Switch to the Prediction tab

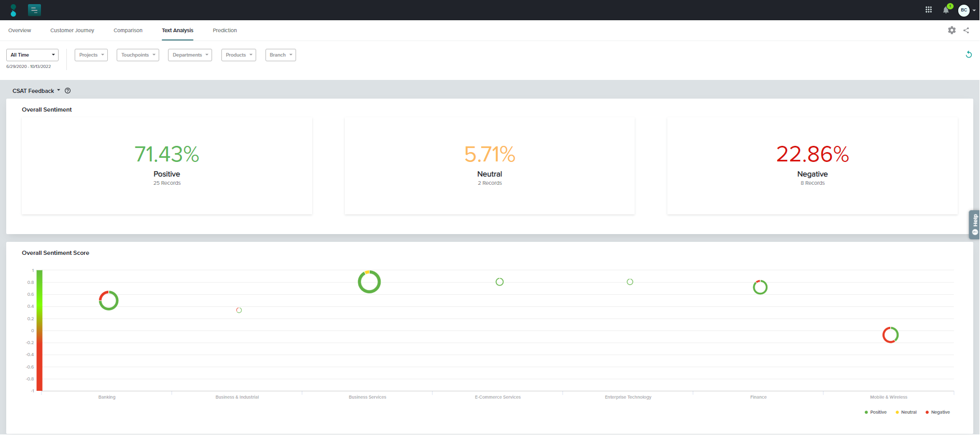click(225, 31)
